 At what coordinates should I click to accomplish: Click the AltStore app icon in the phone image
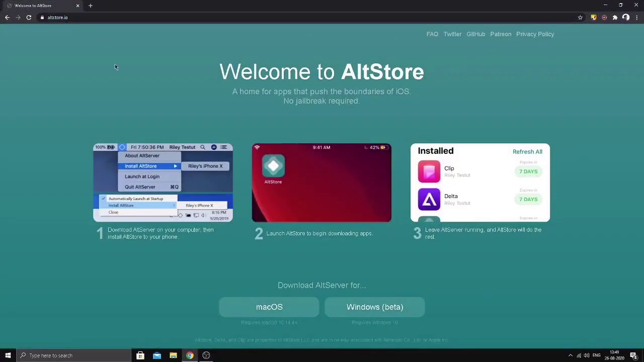(273, 166)
